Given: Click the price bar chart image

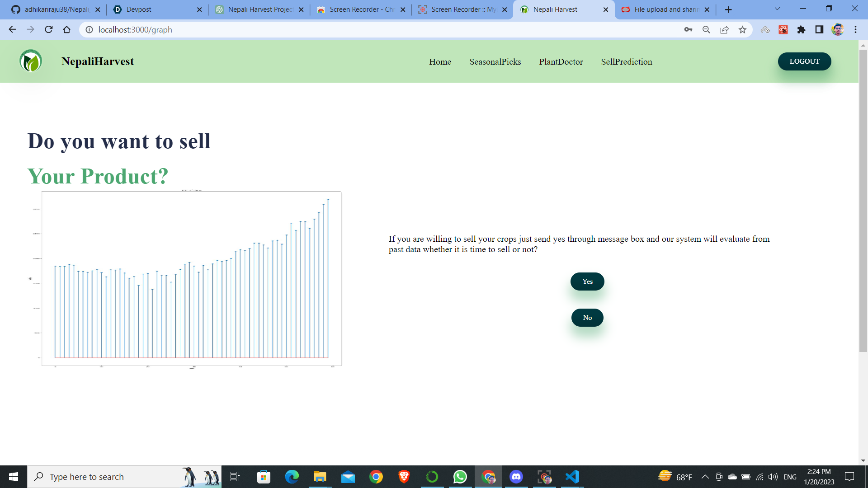Looking at the screenshot, I should click(192, 278).
